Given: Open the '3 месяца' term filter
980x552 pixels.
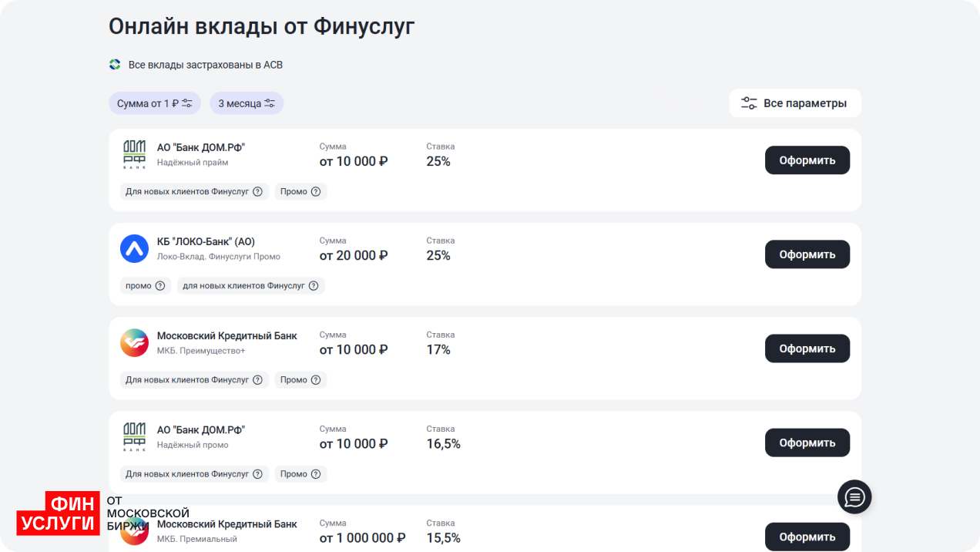Looking at the screenshot, I should coord(247,103).
